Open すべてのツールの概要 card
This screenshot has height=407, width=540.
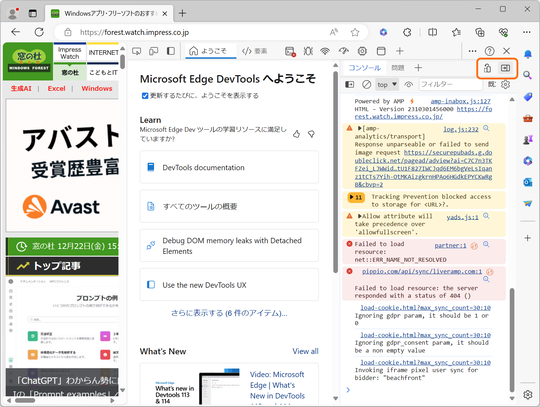229,206
